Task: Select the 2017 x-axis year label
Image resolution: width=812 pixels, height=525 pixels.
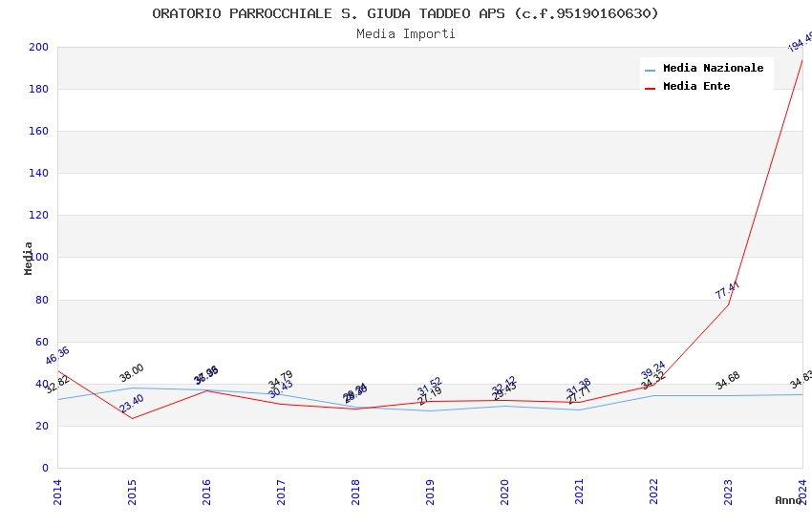Action: [x=281, y=492]
